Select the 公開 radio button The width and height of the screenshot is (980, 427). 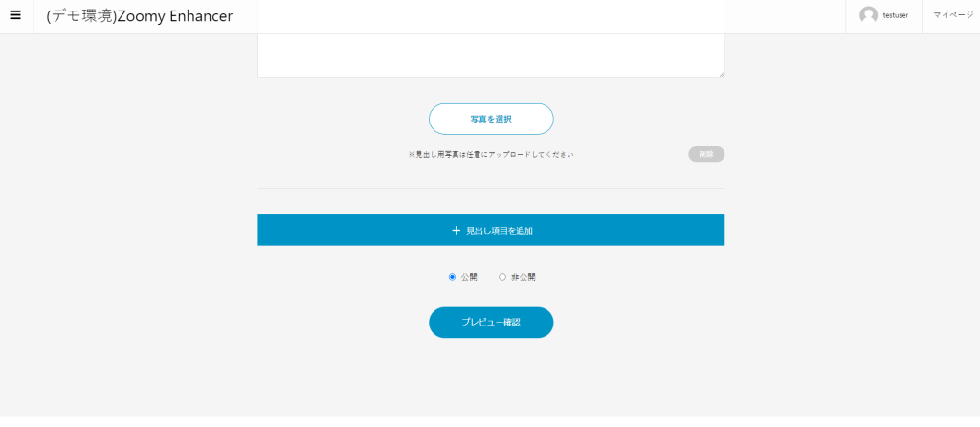coord(452,277)
